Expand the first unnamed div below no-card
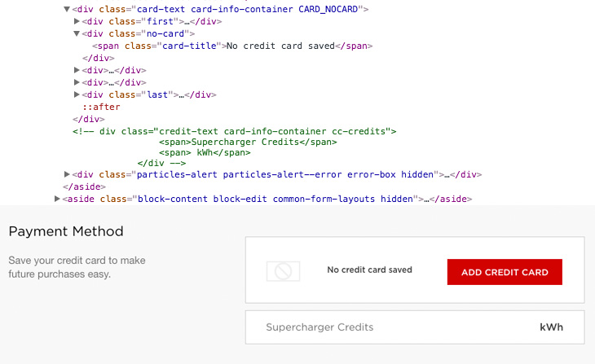Viewport: 595px width, 364px height. (77, 70)
